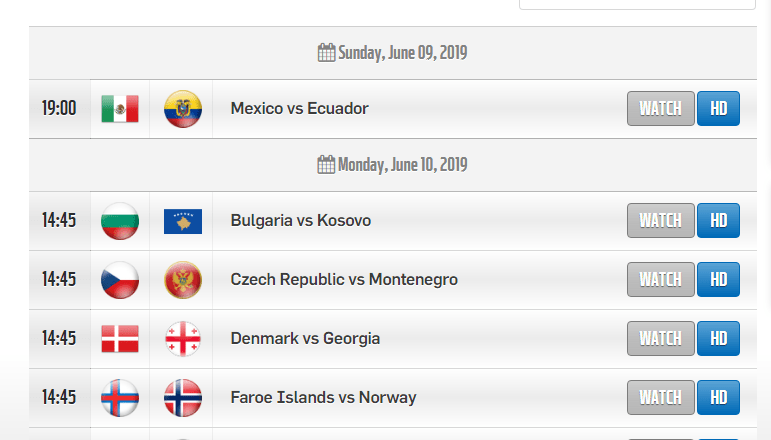The width and height of the screenshot is (771, 440).
Task: Open HD stream for Faroe Islands vs Norway
Action: click(718, 397)
